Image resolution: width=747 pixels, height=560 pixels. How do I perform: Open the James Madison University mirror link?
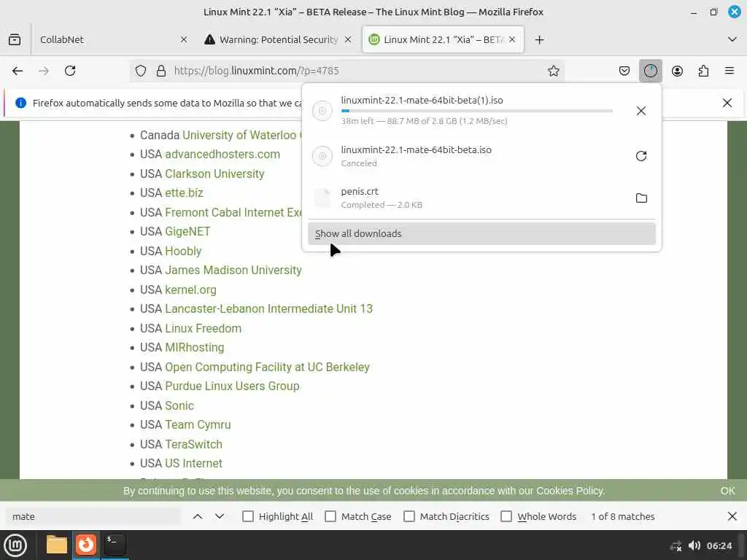(x=233, y=270)
